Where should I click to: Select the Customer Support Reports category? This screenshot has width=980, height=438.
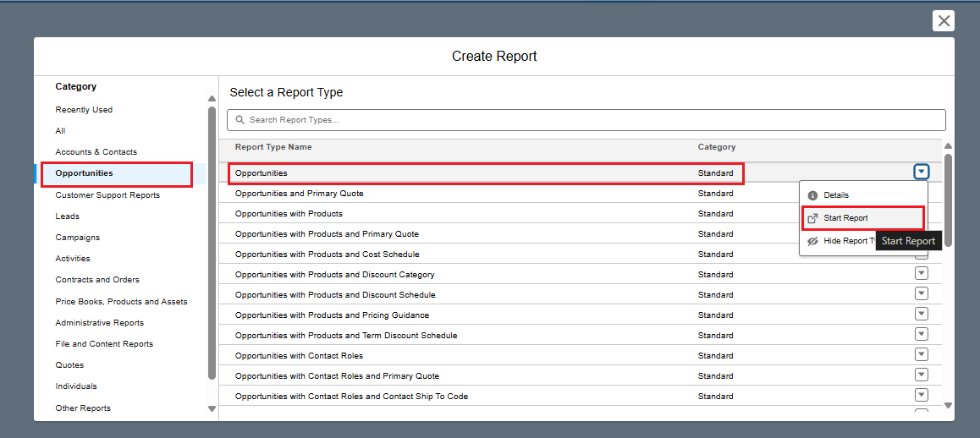pyautogui.click(x=107, y=195)
